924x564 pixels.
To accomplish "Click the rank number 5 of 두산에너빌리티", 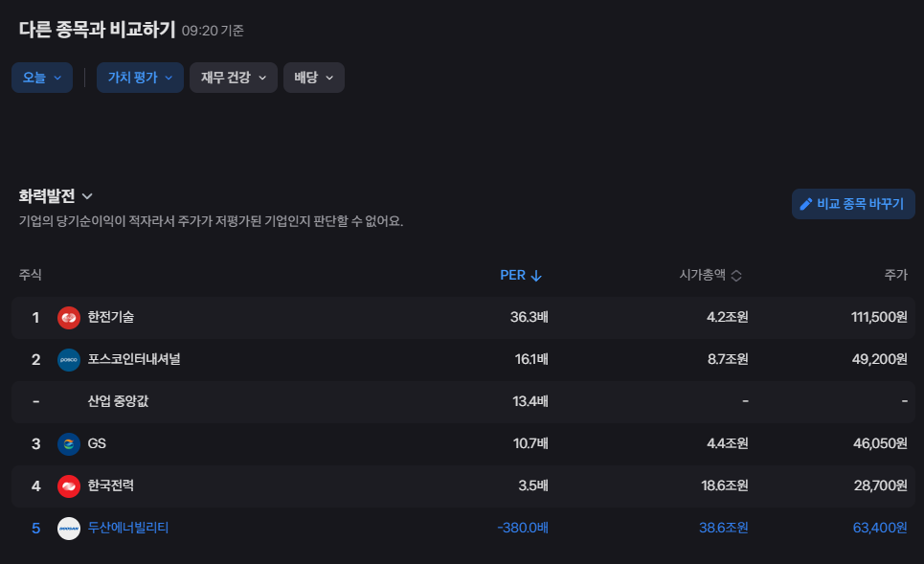I will click(x=36, y=528).
